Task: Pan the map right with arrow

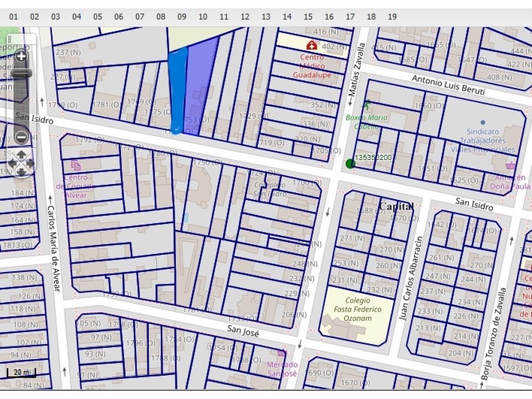Action: (30, 163)
